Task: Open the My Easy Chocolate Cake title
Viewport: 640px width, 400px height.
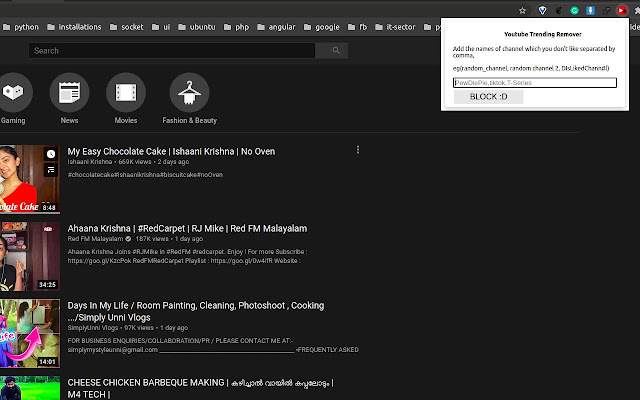Action: 171,151
